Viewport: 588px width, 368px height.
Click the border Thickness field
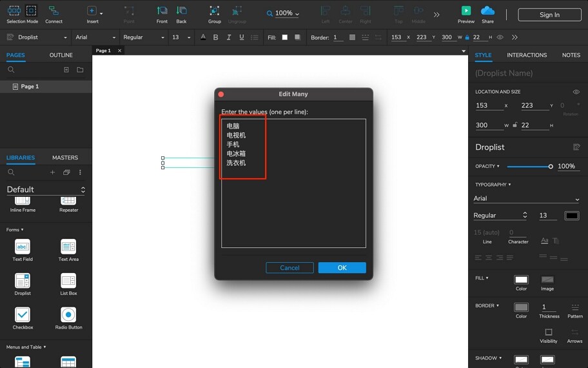[x=549, y=307]
